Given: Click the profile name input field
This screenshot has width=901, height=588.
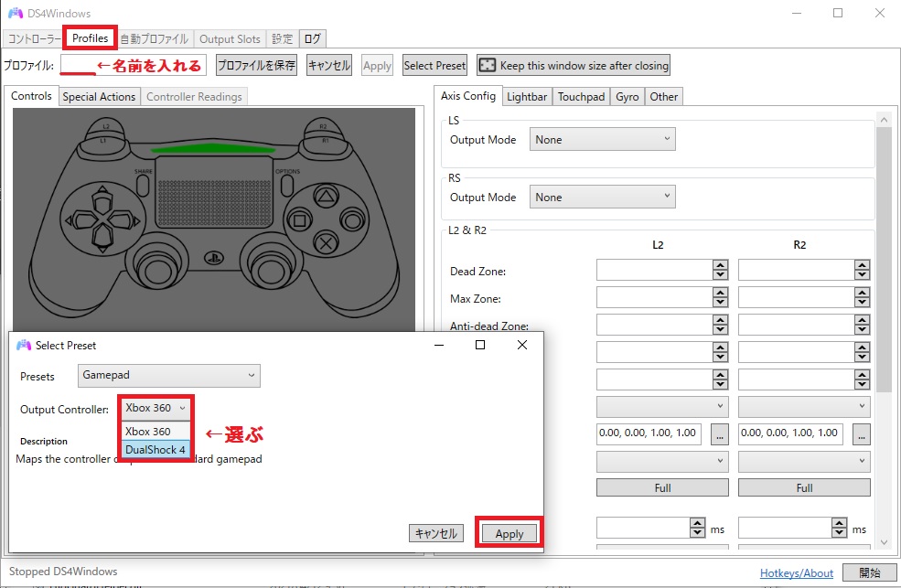Looking at the screenshot, I should coord(78,65).
